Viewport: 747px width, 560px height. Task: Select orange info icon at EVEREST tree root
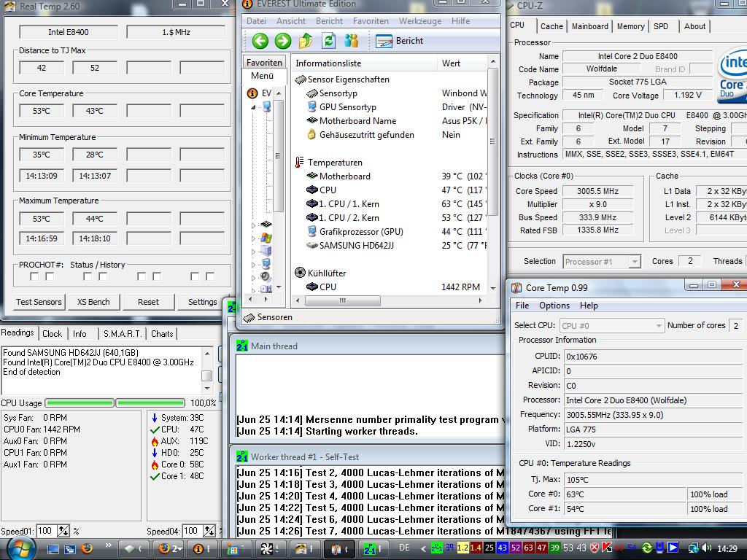252,93
